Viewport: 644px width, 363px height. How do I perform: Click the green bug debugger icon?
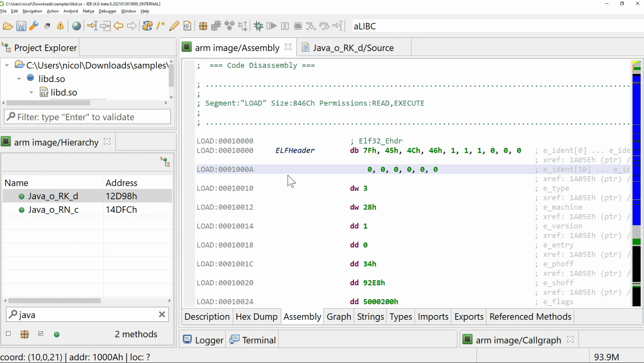259,26
